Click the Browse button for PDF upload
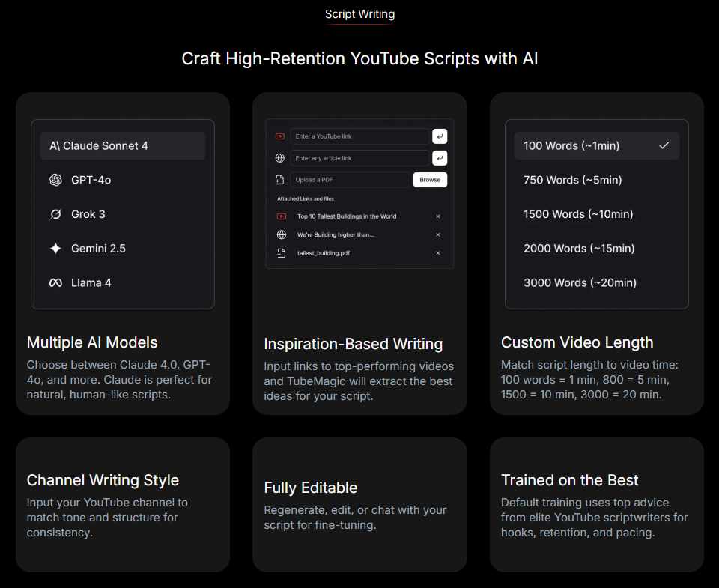Viewport: 719px width, 588px height. 430,180
